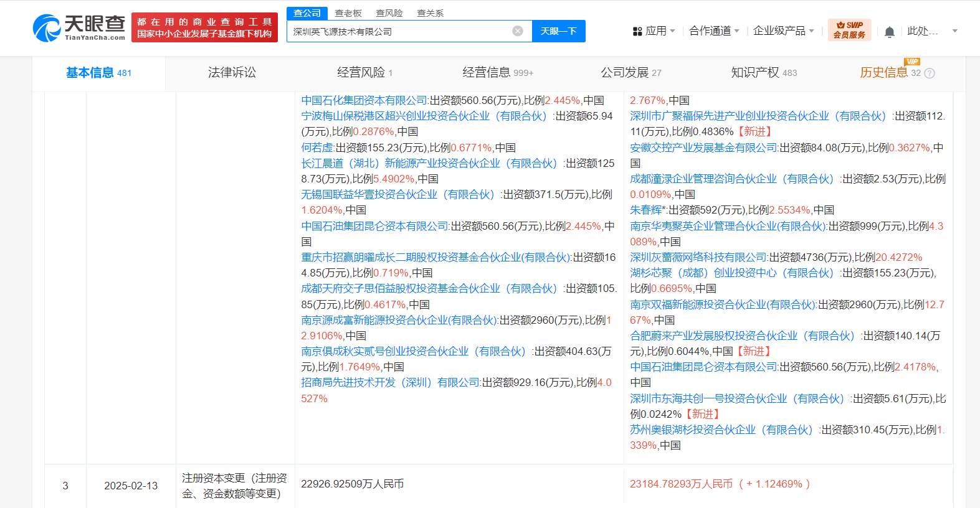980x508 pixels.
Task: Open the 公司发展 tab
Action: [x=631, y=73]
